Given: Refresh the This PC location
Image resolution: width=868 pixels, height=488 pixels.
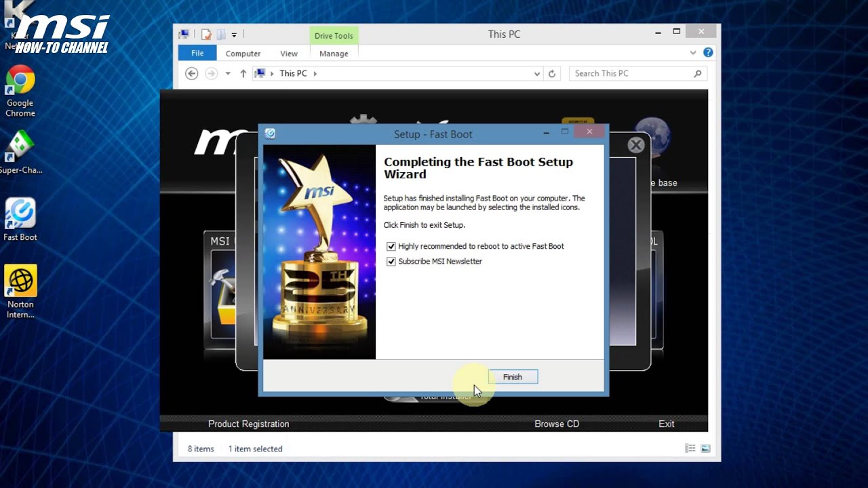Looking at the screenshot, I should pyautogui.click(x=552, y=74).
